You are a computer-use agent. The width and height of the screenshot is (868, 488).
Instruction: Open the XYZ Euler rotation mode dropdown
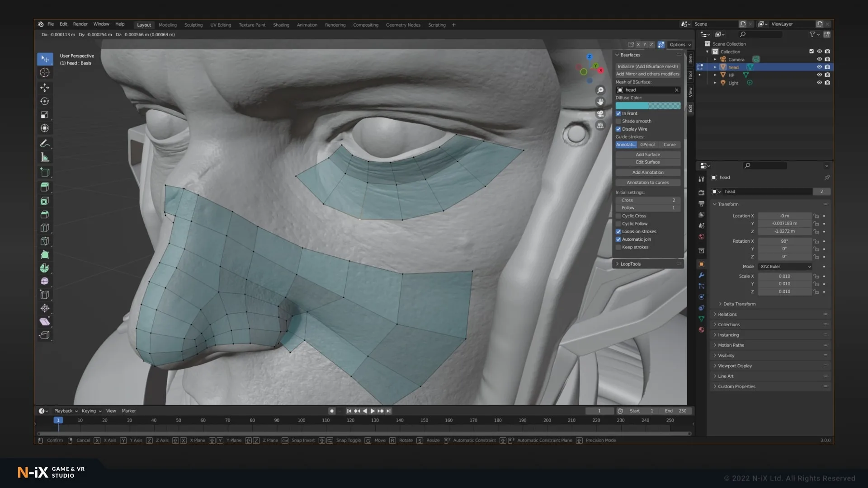785,267
